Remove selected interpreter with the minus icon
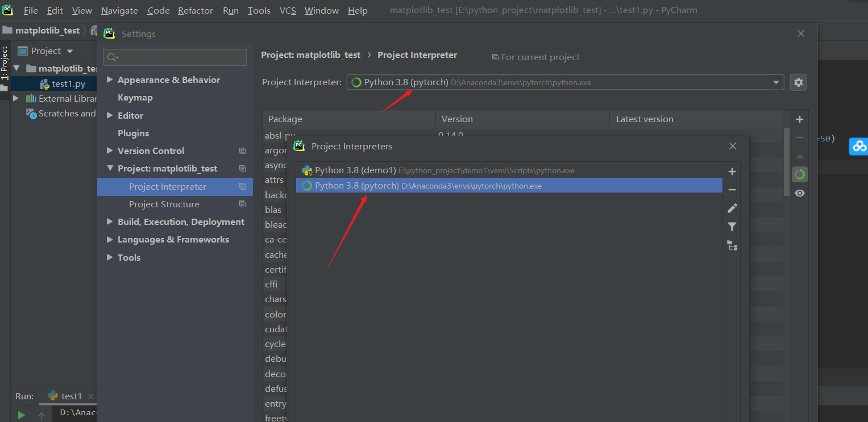Screen dimensions: 868x422 point(732,190)
